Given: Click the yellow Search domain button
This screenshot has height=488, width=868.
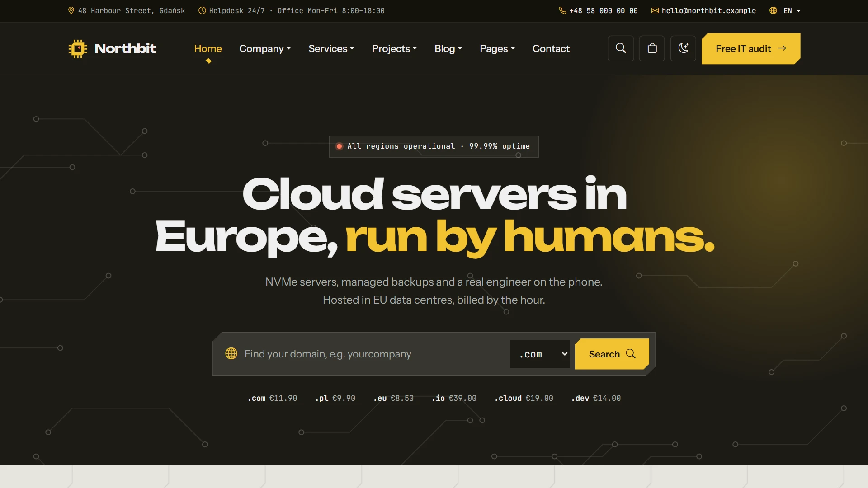Looking at the screenshot, I should click(x=612, y=354).
